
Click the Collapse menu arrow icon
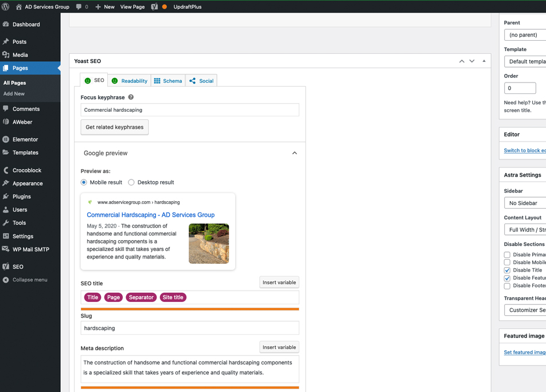click(6, 280)
